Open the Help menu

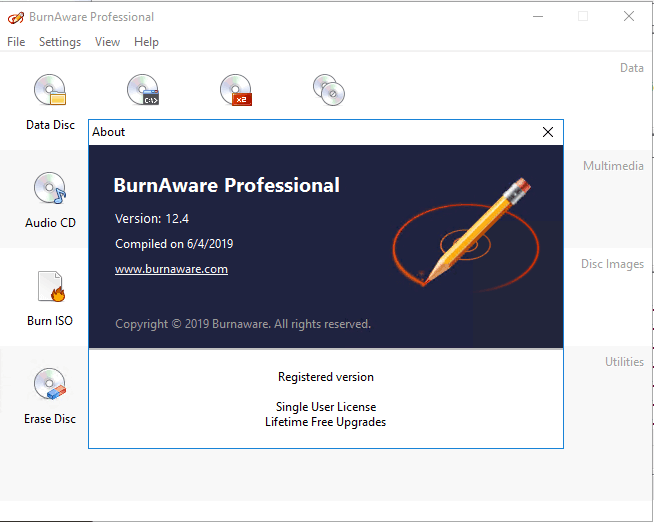click(x=146, y=42)
